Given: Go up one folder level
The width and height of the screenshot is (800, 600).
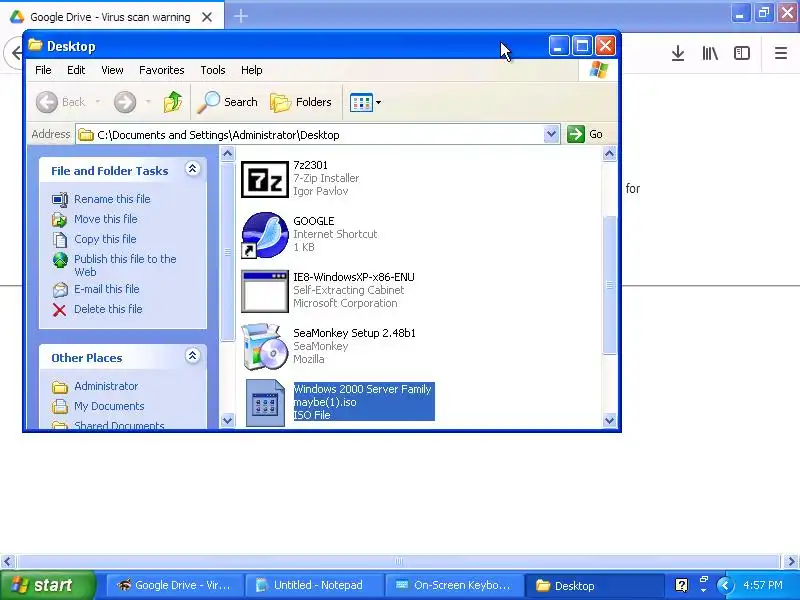Looking at the screenshot, I should [173, 102].
